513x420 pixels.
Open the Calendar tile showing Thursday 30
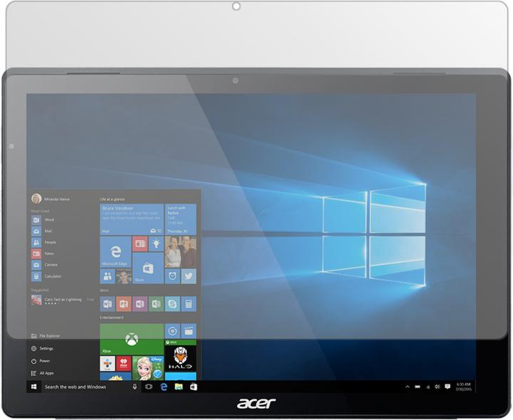pyautogui.click(x=180, y=219)
